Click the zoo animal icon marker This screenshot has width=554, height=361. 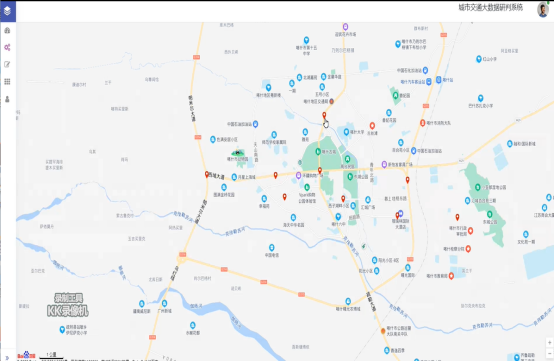[238, 153]
